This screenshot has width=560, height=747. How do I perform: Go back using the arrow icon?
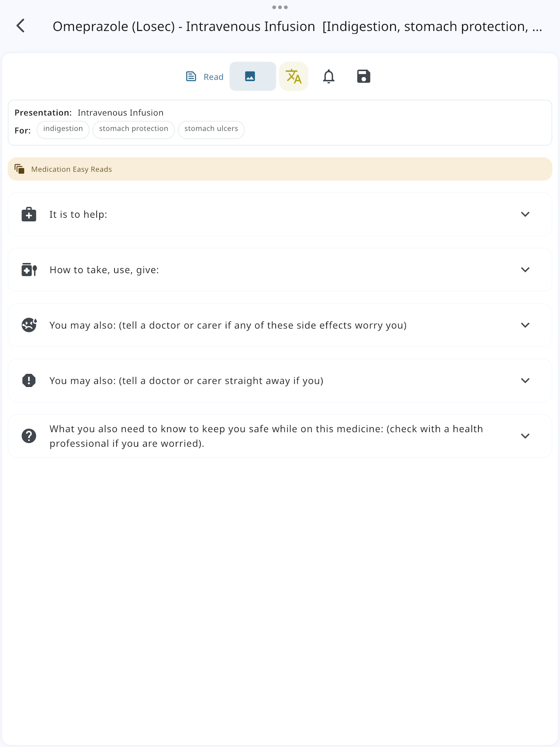(x=21, y=26)
